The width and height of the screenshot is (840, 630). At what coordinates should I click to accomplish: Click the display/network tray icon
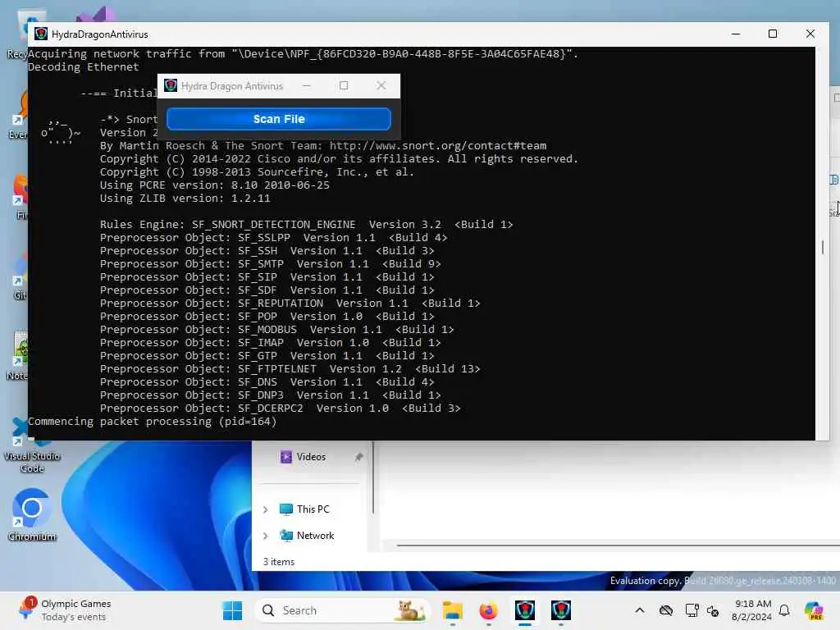coord(692,610)
